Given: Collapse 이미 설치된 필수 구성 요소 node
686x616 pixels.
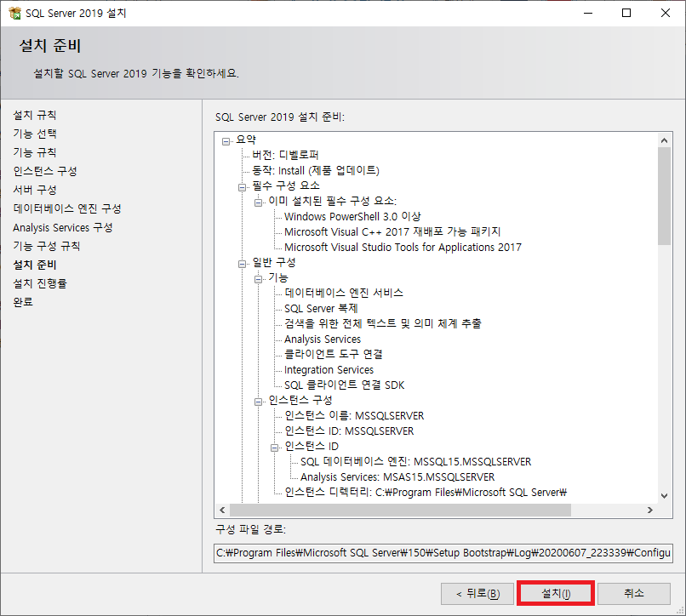Looking at the screenshot, I should tap(258, 202).
